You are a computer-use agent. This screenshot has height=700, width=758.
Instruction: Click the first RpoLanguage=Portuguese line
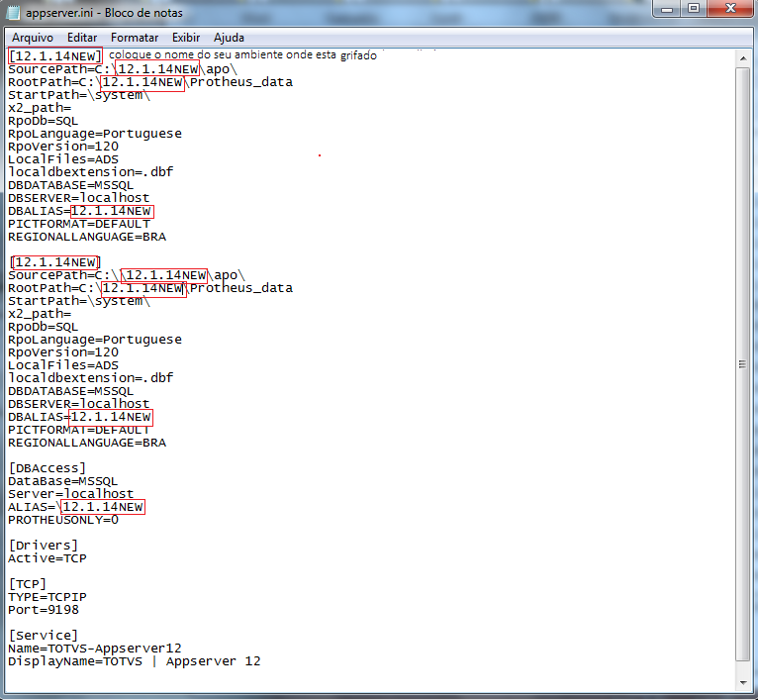pos(95,134)
